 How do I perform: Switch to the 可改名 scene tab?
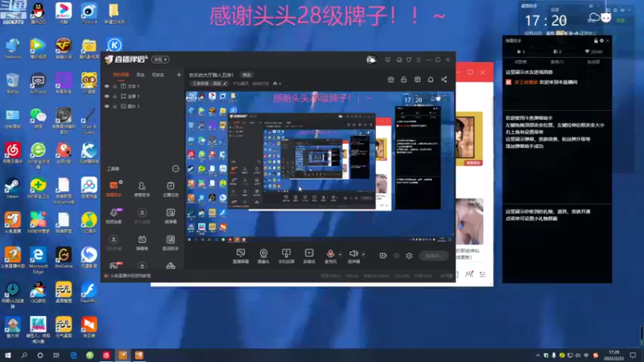(158, 75)
